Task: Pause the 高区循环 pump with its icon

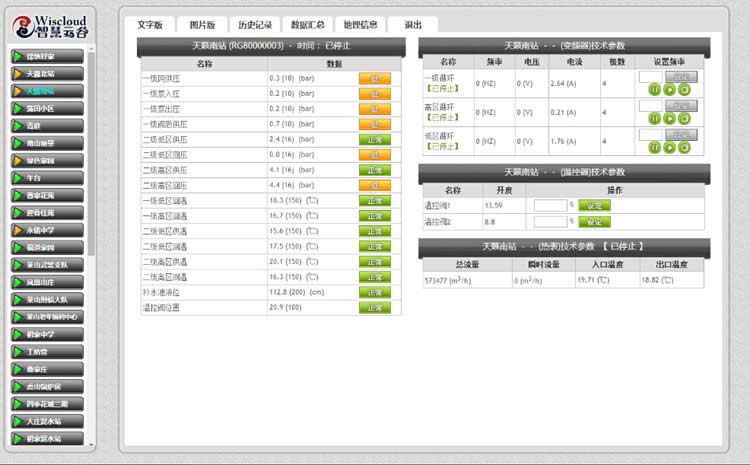Action: [655, 118]
